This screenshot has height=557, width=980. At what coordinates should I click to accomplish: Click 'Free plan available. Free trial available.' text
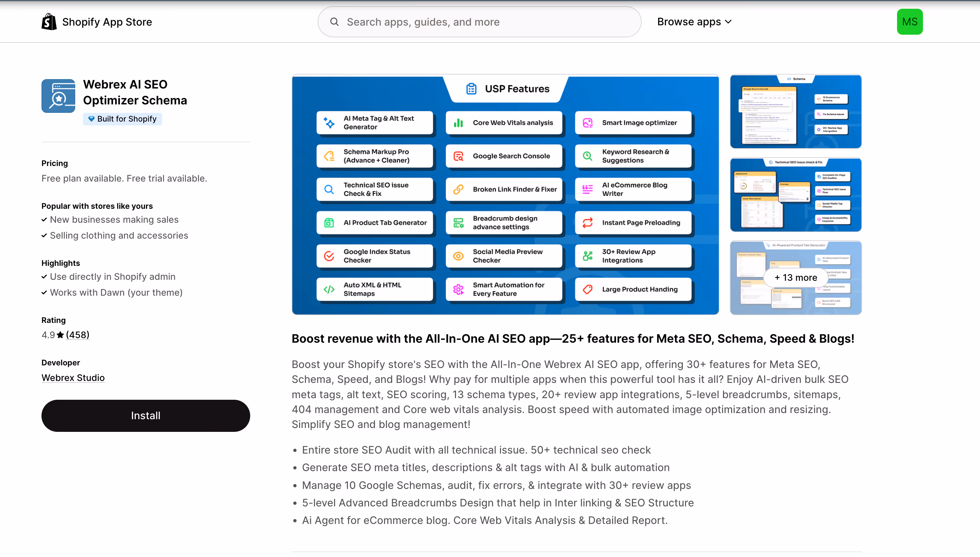(124, 179)
